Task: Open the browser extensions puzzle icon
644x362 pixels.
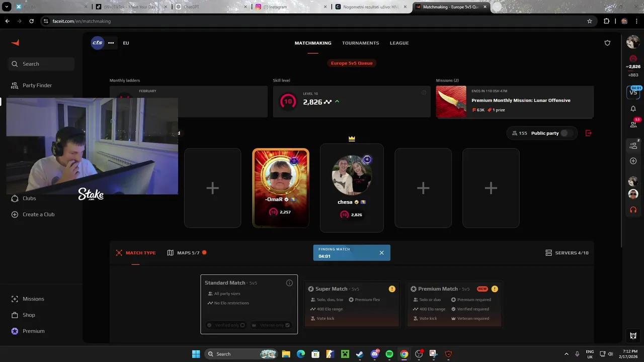Action: pyautogui.click(x=606, y=21)
